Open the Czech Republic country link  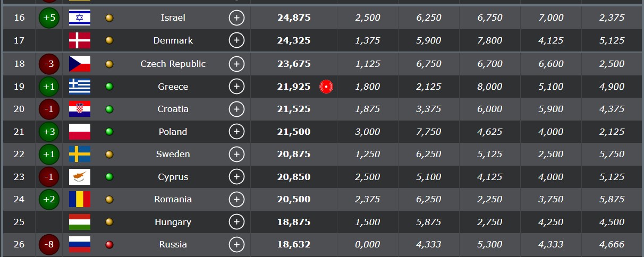tap(173, 64)
